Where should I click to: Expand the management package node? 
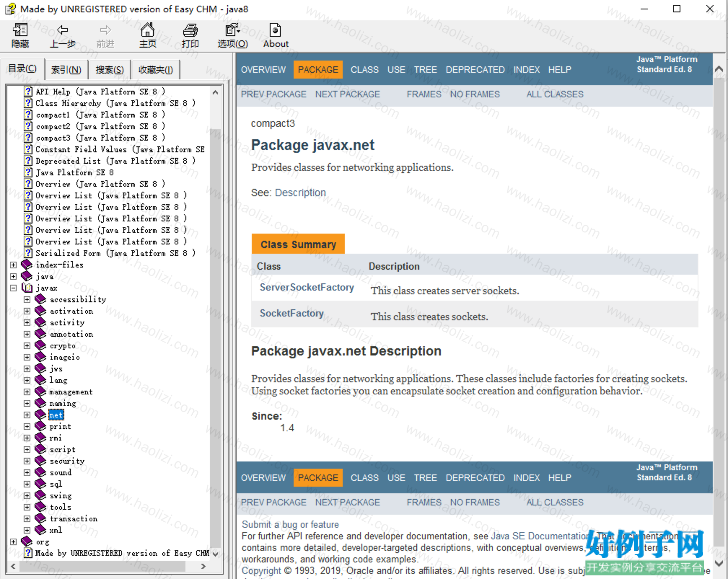(27, 392)
